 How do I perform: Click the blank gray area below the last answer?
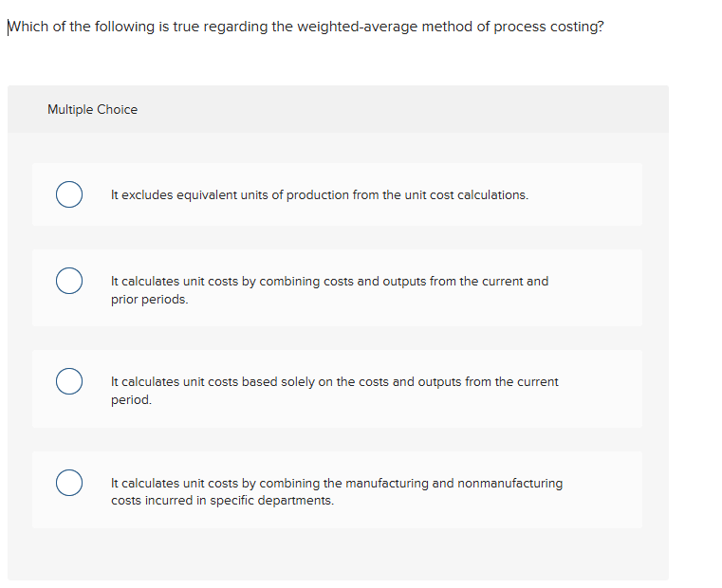tap(338, 554)
